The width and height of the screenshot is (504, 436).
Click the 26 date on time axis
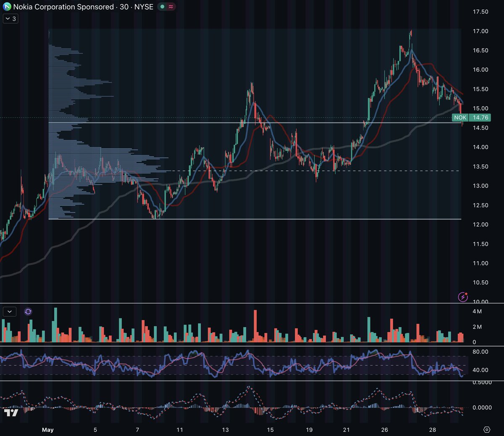click(385, 430)
